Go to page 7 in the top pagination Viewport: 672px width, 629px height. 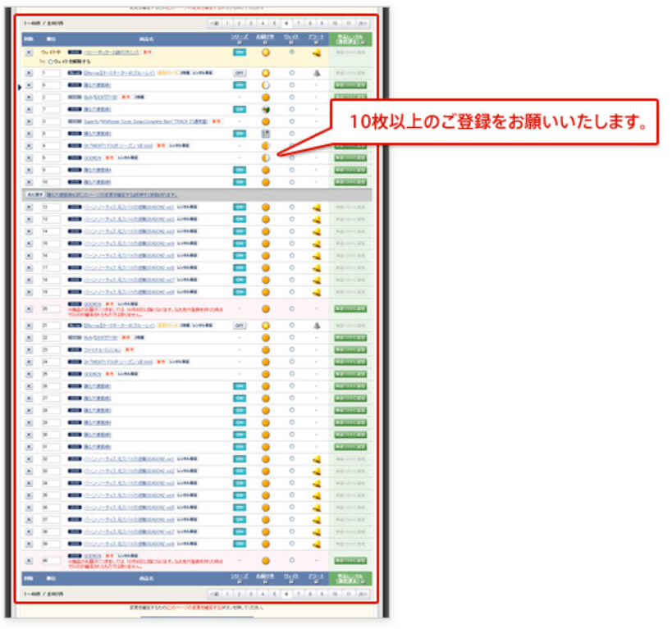[x=298, y=25]
